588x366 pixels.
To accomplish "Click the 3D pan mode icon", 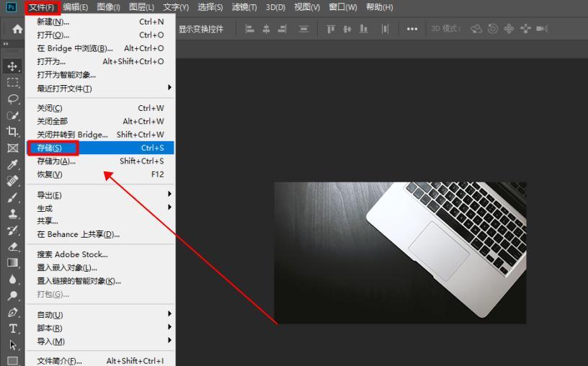I will click(x=509, y=29).
